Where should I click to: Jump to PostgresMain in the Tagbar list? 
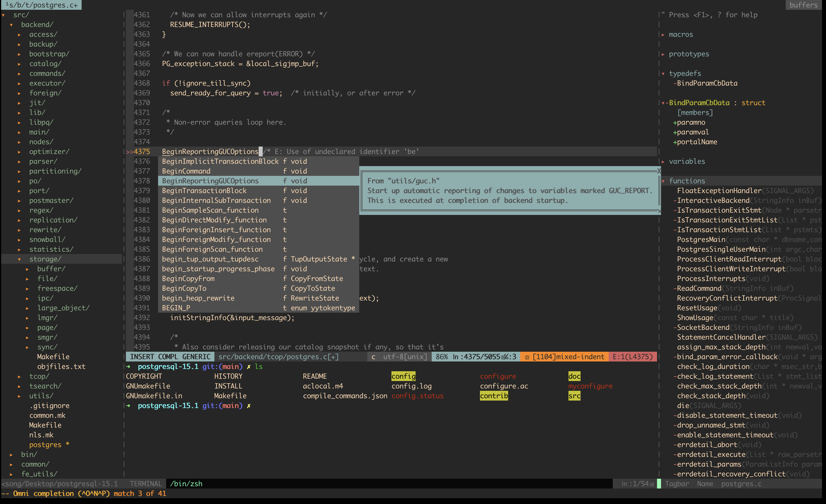pos(701,240)
